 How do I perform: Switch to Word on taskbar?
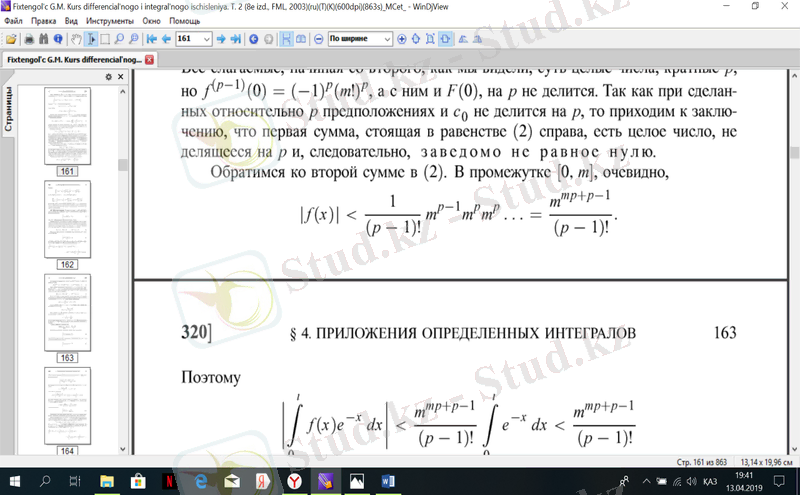click(x=388, y=481)
